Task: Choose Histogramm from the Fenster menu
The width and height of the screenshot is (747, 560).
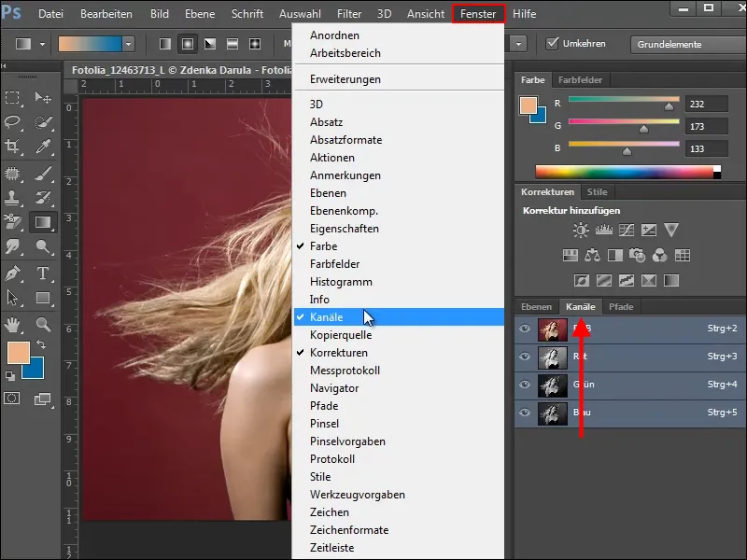Action: (x=399, y=282)
